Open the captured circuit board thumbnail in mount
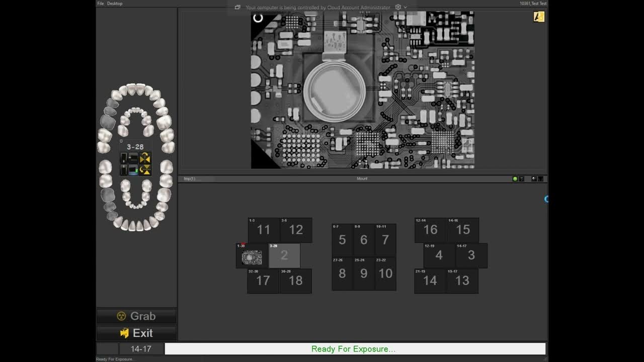 (x=252, y=256)
